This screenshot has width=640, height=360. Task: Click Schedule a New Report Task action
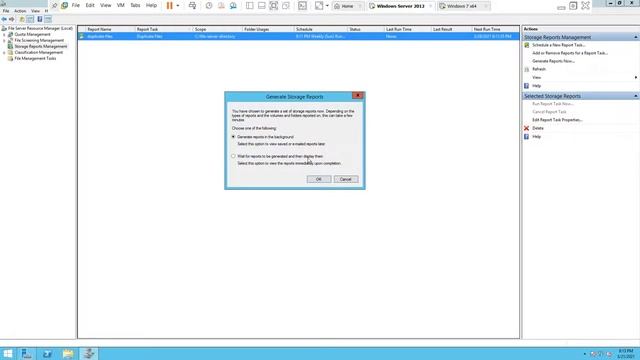558,45
